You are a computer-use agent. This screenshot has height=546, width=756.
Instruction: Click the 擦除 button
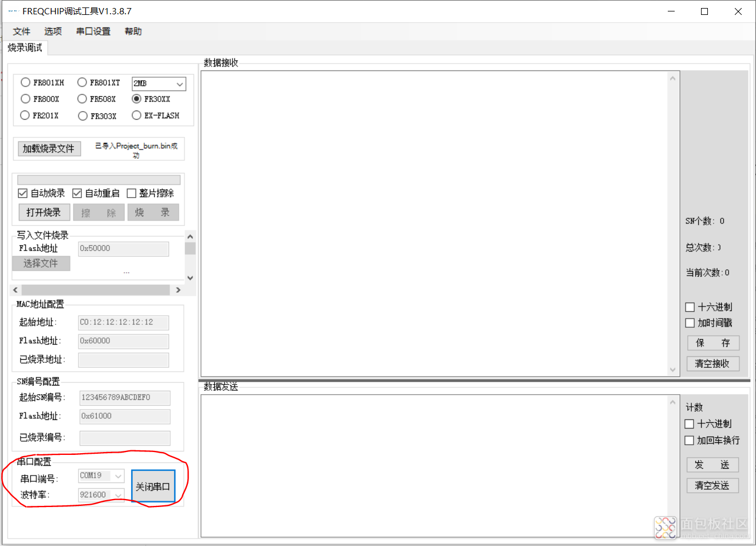[99, 213]
